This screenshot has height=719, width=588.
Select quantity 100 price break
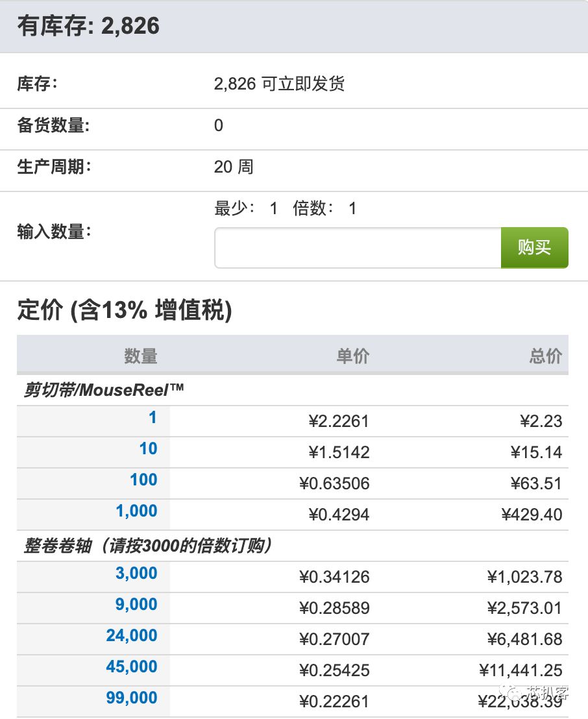[143, 480]
